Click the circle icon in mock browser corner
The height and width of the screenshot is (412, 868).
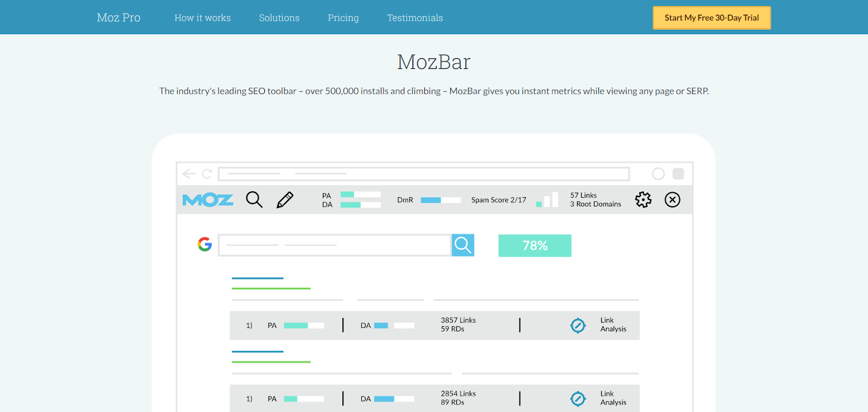point(658,174)
